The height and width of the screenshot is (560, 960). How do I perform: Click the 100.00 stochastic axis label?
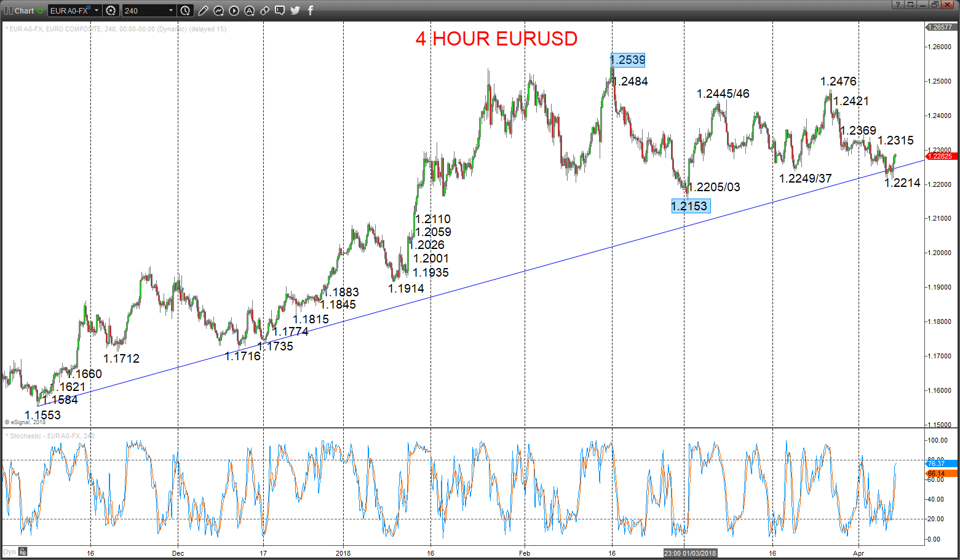(938, 440)
